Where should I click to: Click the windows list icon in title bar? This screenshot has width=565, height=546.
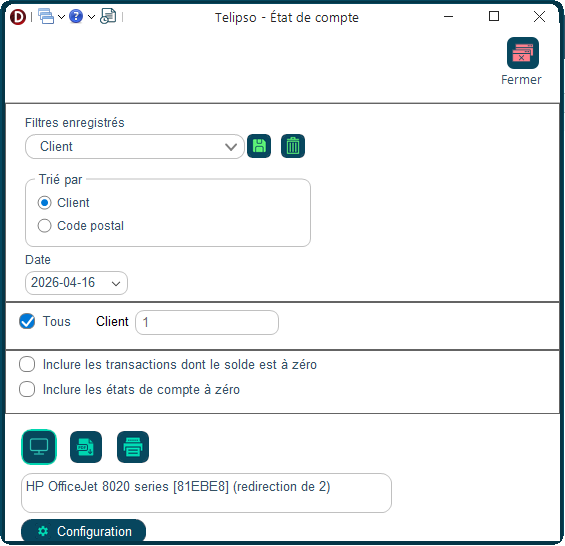pyautogui.click(x=46, y=17)
